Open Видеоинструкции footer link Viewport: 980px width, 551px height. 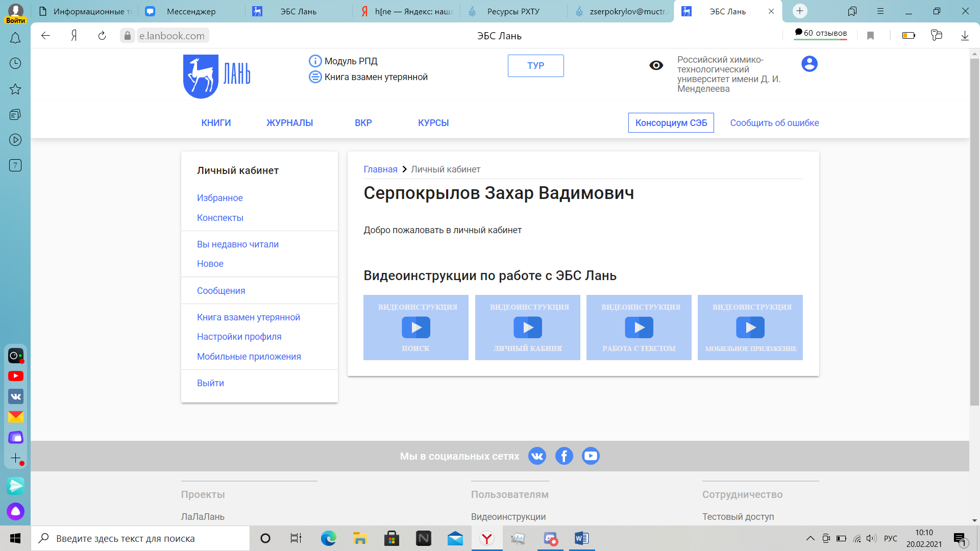[508, 517]
